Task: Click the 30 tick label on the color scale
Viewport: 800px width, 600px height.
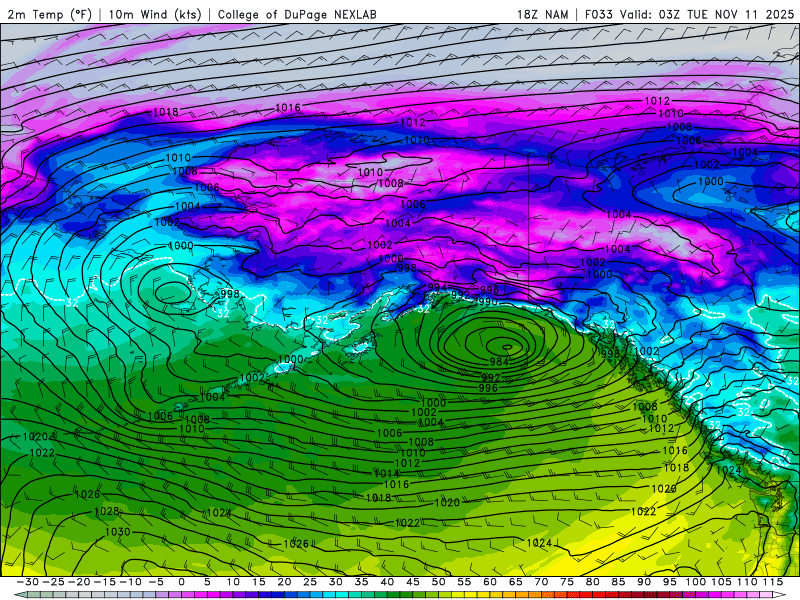Action: click(336, 582)
